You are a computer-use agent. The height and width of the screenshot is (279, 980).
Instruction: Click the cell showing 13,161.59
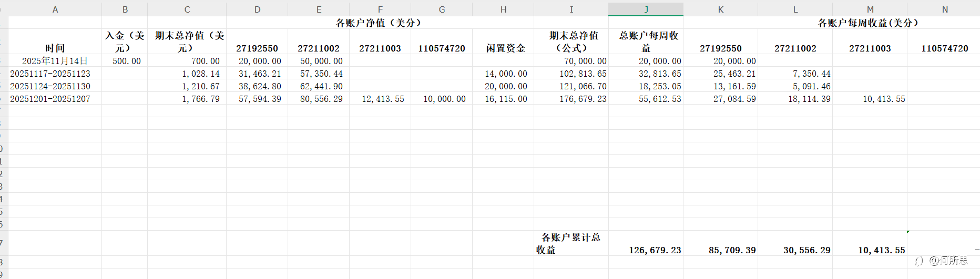[721, 86]
